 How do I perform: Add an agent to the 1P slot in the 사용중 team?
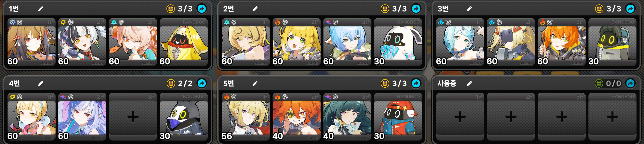tap(460, 117)
